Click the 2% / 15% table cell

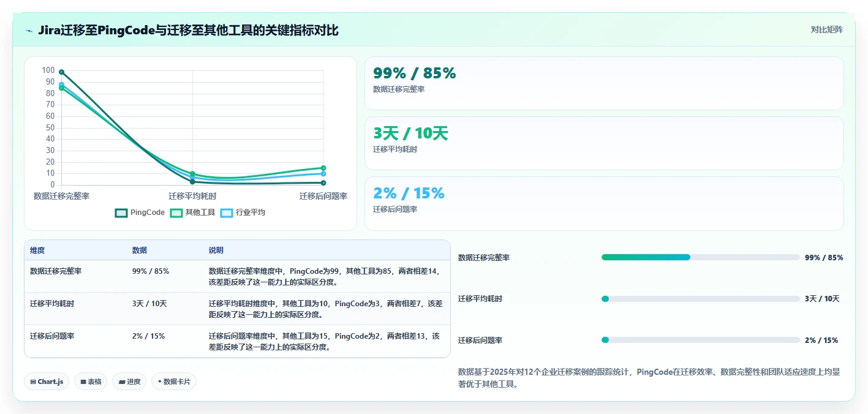148,336
